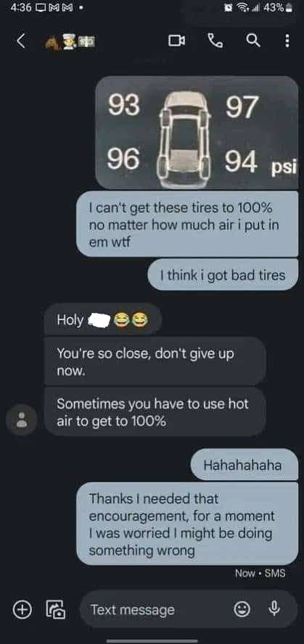
Task: Open the tire pressure image attachment
Action: [x=197, y=133]
